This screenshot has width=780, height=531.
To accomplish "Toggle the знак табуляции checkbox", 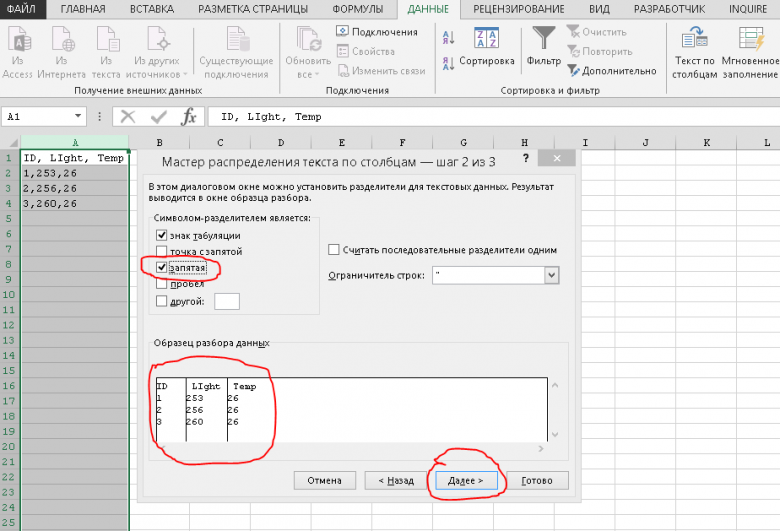I will pyautogui.click(x=161, y=235).
